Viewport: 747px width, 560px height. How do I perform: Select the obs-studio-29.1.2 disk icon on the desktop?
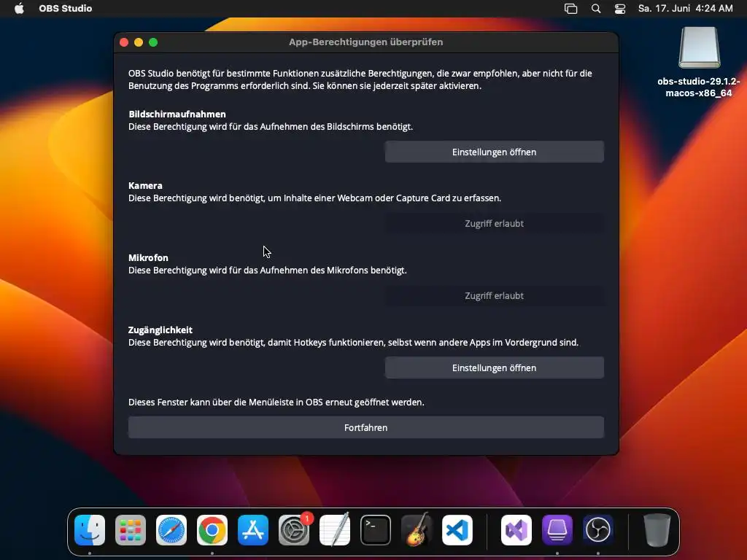699,48
